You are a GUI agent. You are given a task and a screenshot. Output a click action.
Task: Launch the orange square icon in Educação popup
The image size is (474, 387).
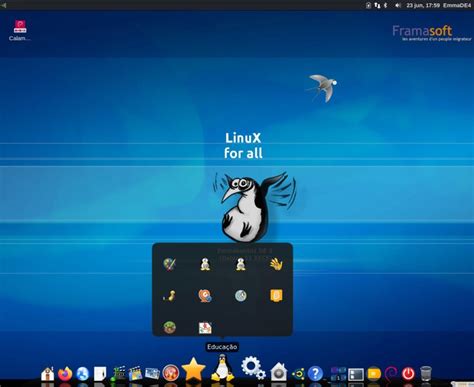coord(276,296)
